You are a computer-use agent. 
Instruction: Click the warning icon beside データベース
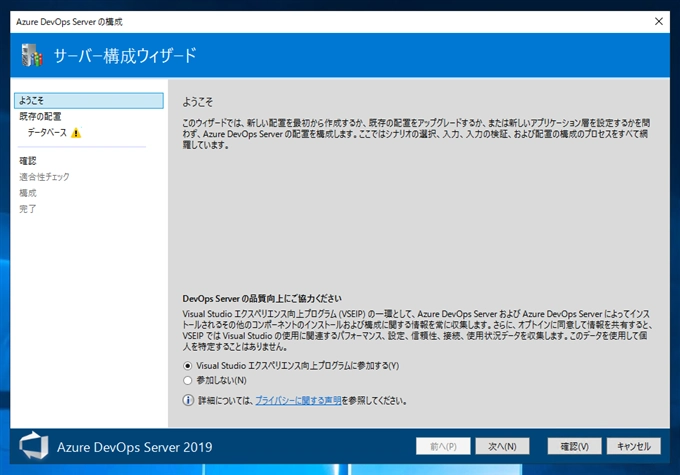[76, 133]
